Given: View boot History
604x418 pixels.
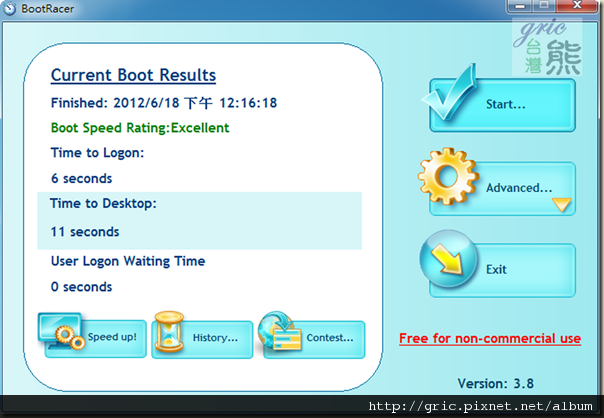Looking at the screenshot, I should 202,339.
